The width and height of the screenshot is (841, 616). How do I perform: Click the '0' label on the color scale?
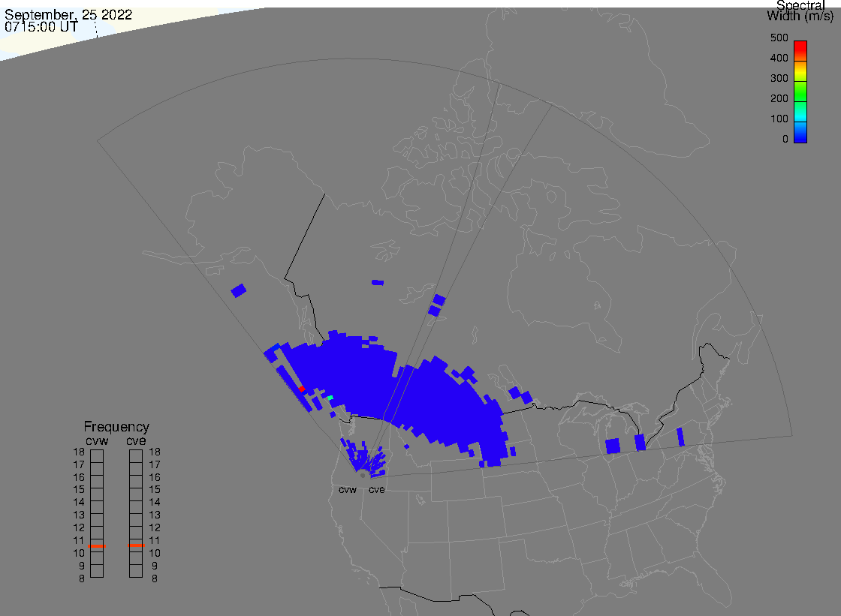coord(785,140)
